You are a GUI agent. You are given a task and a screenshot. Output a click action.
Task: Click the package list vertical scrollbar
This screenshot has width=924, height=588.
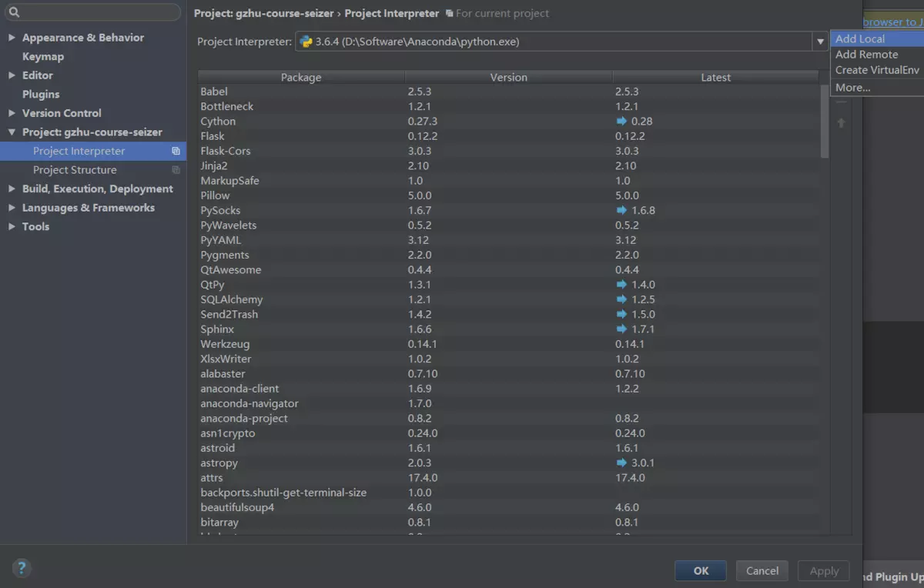[x=825, y=122]
